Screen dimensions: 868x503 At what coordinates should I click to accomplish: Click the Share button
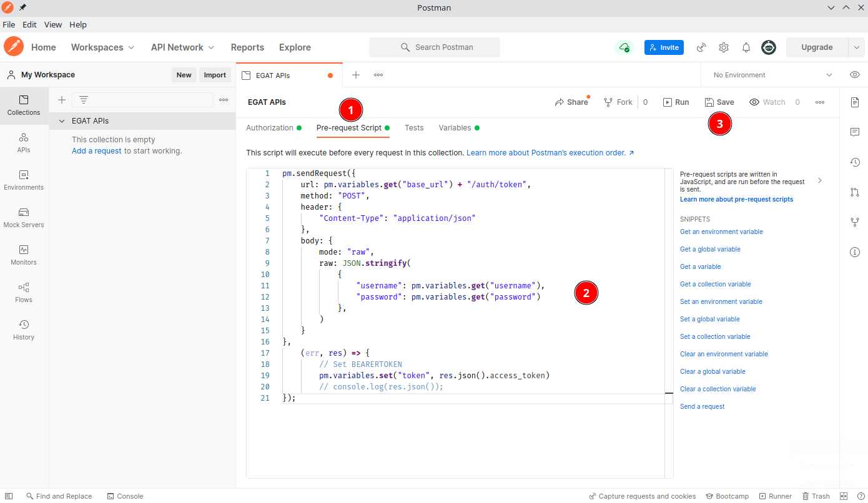[571, 102]
